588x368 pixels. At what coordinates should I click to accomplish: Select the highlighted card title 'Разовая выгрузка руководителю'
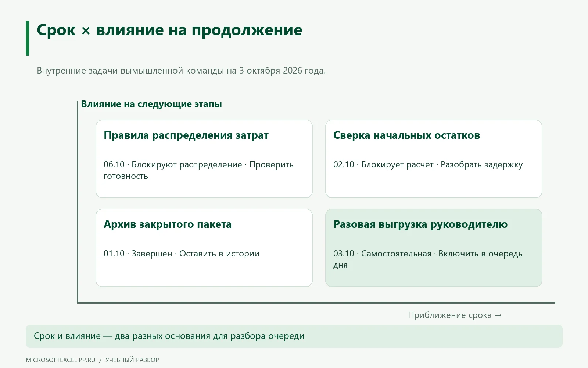coord(420,224)
